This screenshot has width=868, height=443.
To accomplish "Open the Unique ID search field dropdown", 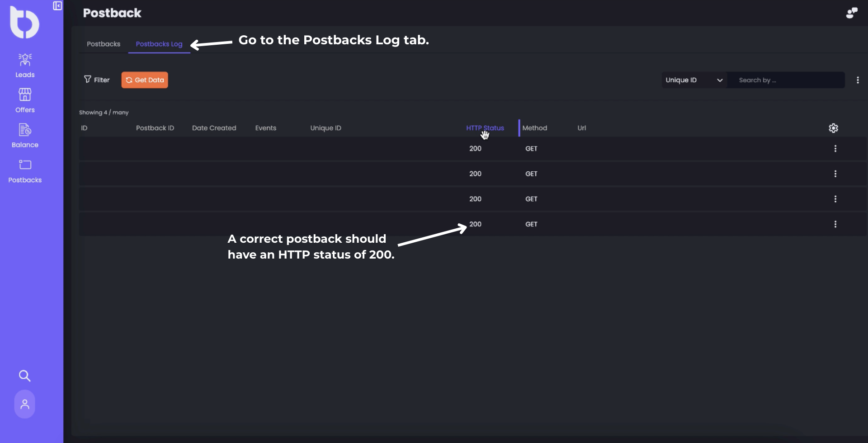I will click(x=694, y=80).
